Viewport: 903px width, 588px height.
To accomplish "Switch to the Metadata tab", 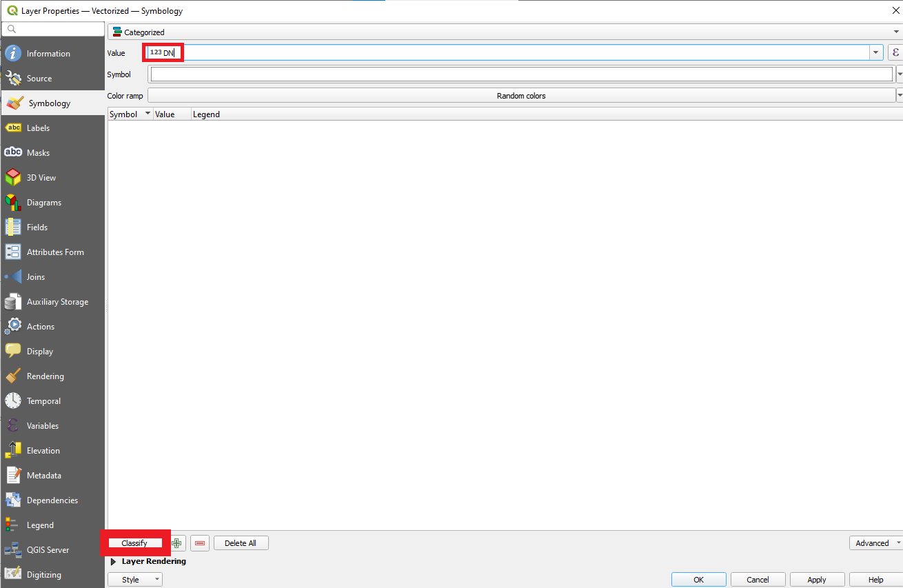I will tap(52, 475).
